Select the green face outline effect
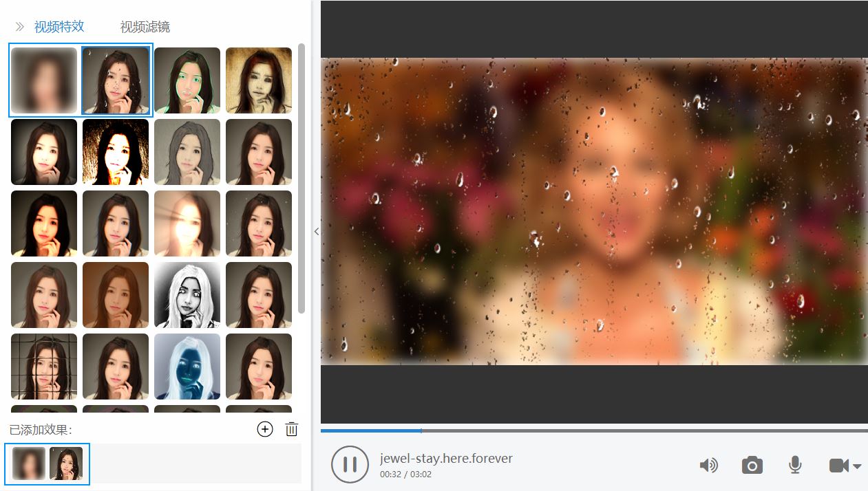 coord(187,80)
